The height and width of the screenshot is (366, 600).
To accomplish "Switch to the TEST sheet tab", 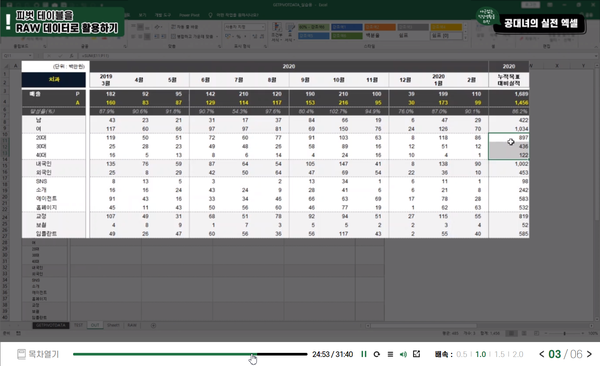I will click(x=78, y=325).
